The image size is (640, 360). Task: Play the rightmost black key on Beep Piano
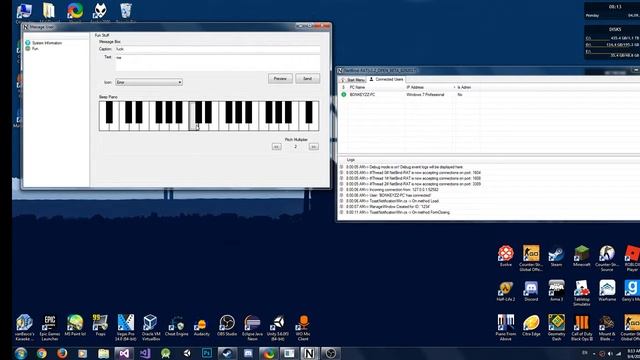click(x=309, y=112)
